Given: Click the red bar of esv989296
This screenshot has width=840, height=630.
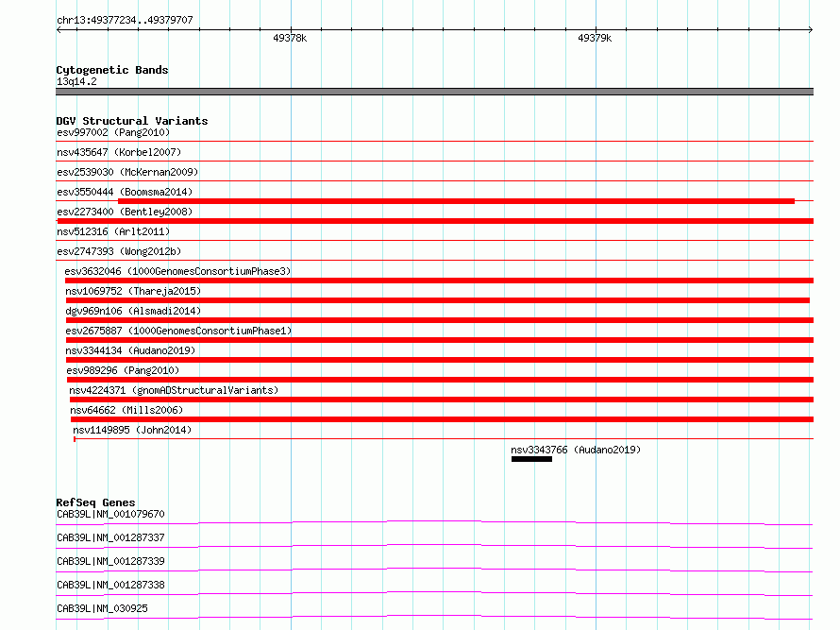Looking at the screenshot, I should tap(441, 380).
